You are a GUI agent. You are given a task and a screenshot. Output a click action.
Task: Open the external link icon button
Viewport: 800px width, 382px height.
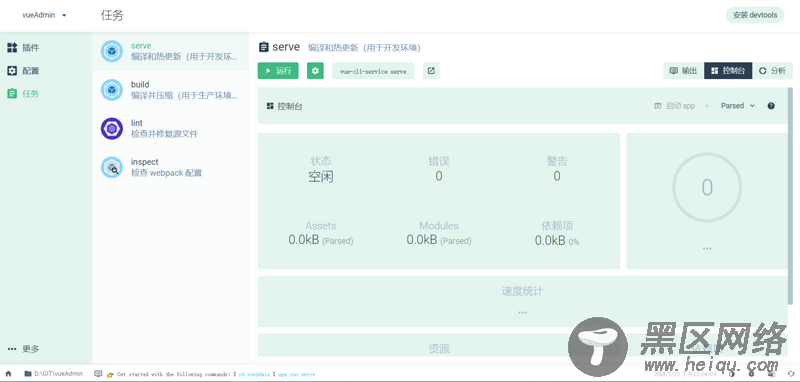click(431, 71)
